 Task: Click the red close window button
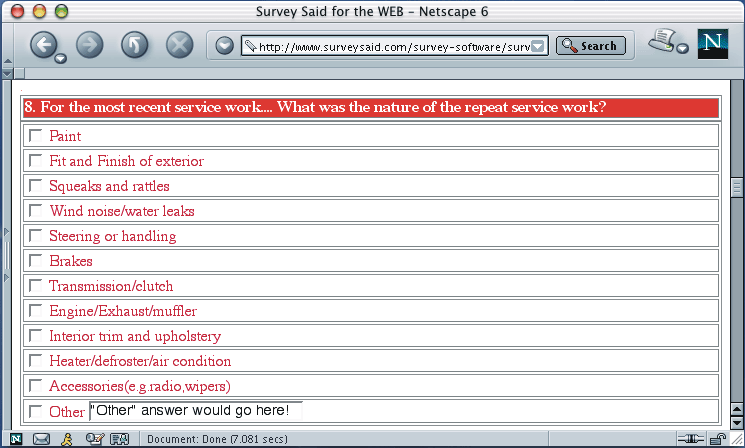18,11
